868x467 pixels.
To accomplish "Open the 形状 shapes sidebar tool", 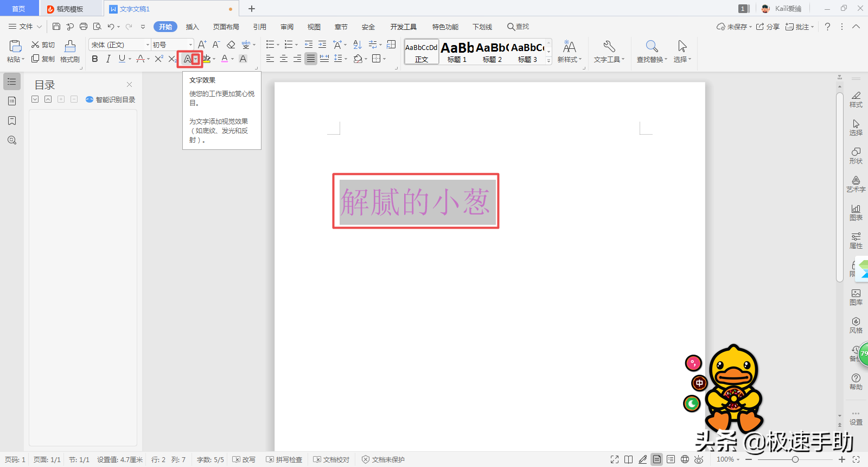I will click(856, 156).
